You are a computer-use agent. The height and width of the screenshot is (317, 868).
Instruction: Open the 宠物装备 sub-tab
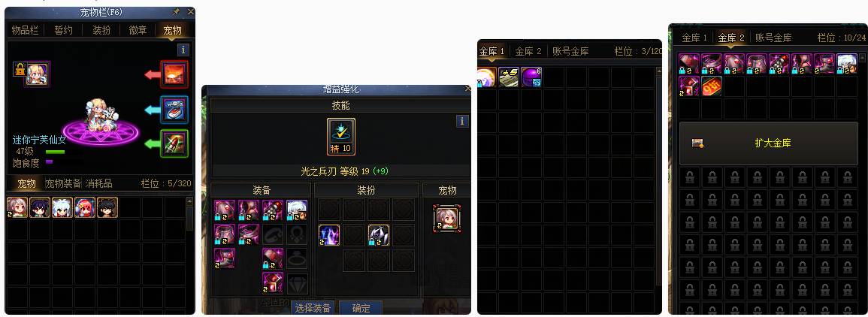[x=63, y=183]
